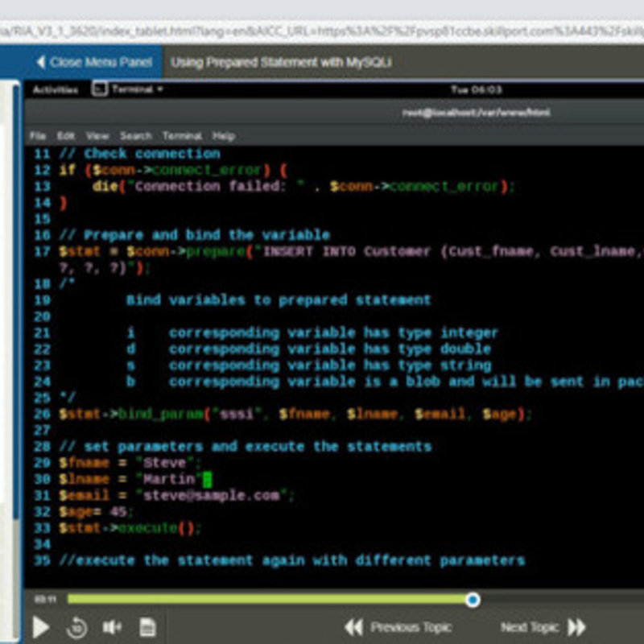This screenshot has height=644, width=644.
Task: Open the Terminal menu in menu bar
Action: (182, 136)
